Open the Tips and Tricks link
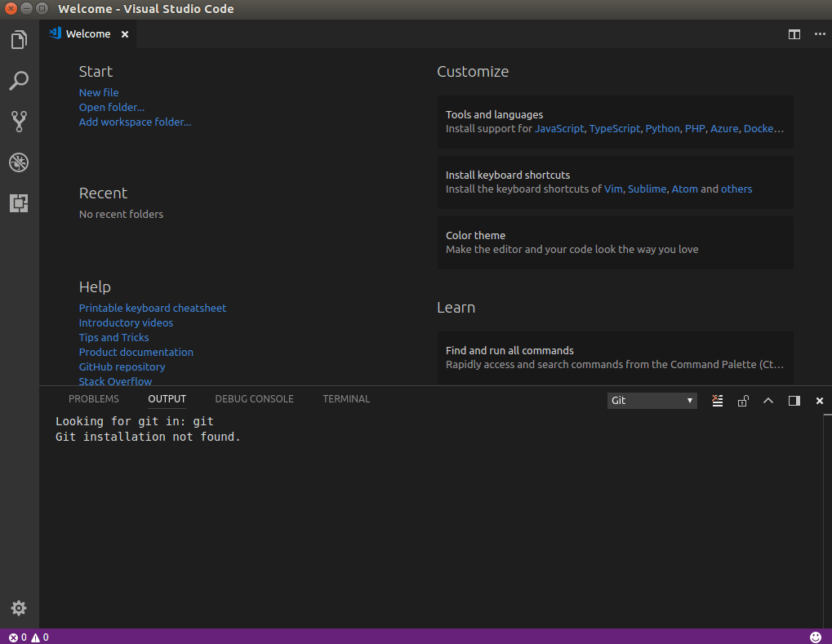832x644 pixels. click(113, 337)
